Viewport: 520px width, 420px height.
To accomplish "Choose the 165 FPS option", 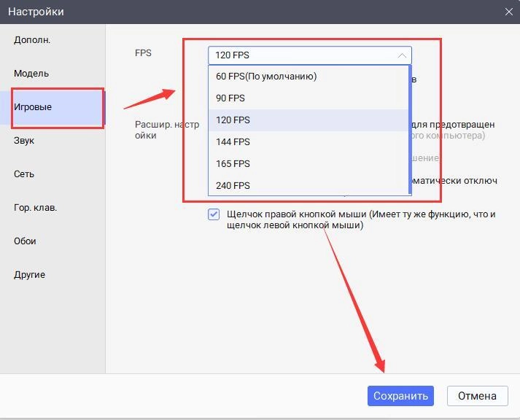I will [x=233, y=164].
